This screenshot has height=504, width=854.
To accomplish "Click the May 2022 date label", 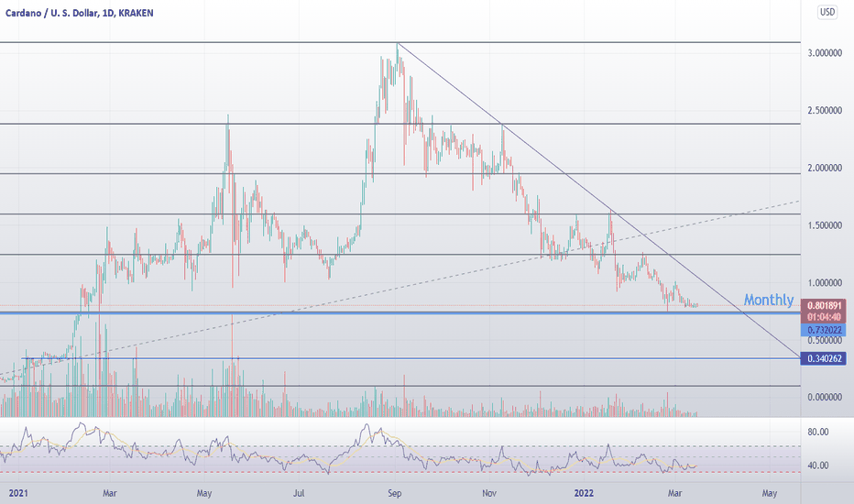I will [x=770, y=493].
